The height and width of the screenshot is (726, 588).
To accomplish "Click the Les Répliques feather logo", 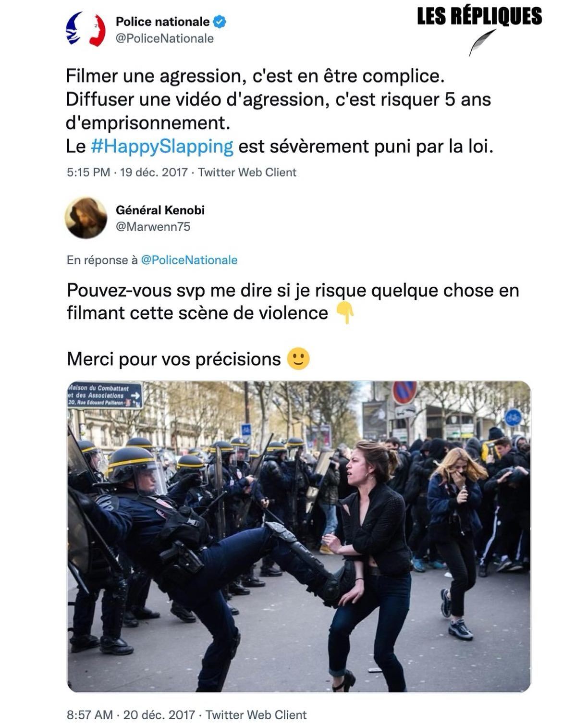I will click(x=482, y=42).
